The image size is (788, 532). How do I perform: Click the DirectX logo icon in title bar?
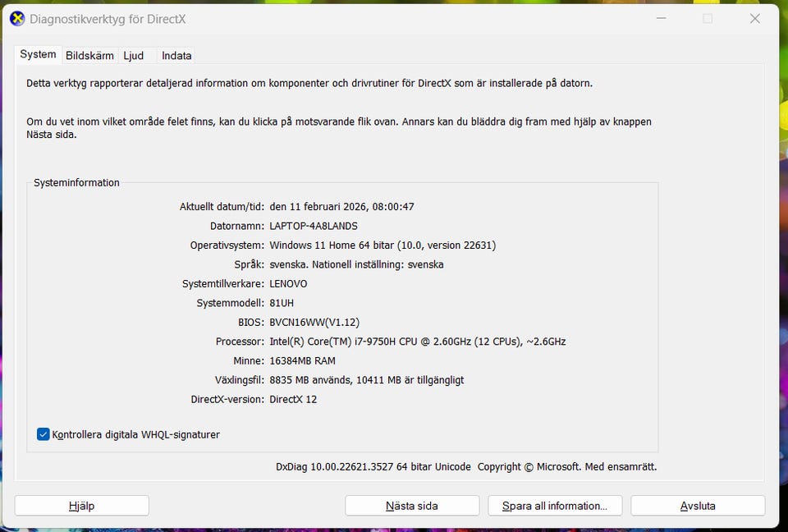pos(17,19)
